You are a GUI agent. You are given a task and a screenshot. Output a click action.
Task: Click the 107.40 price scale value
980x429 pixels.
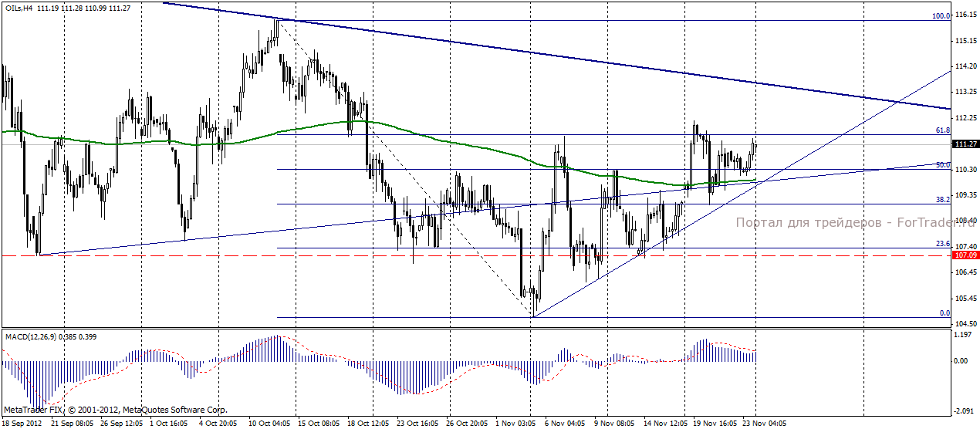965,246
